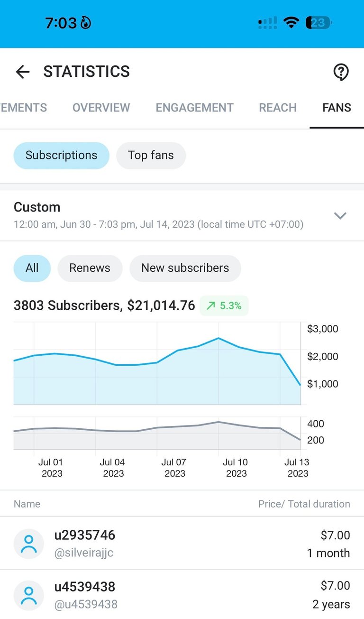Image resolution: width=364 pixels, height=619 pixels.
Task: Tap the Wi-Fi status icon
Action: (291, 22)
